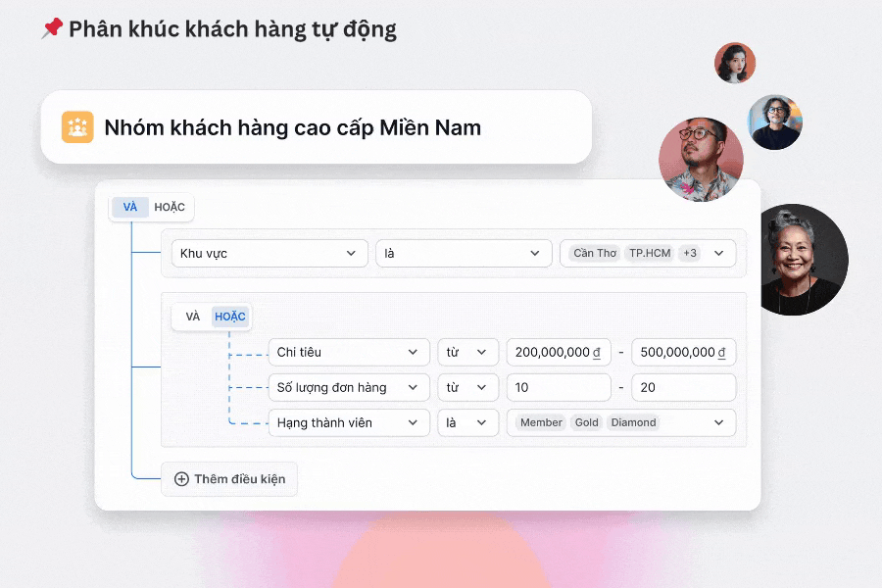This screenshot has width=882, height=588.
Task: Click the Cần Thơ region tag
Action: point(595,253)
